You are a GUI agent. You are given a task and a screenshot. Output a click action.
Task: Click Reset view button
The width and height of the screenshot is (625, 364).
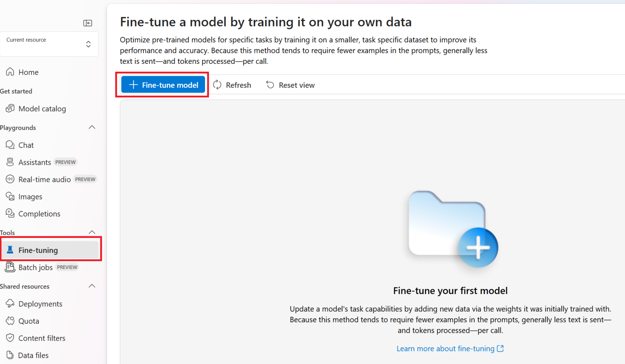tap(291, 85)
